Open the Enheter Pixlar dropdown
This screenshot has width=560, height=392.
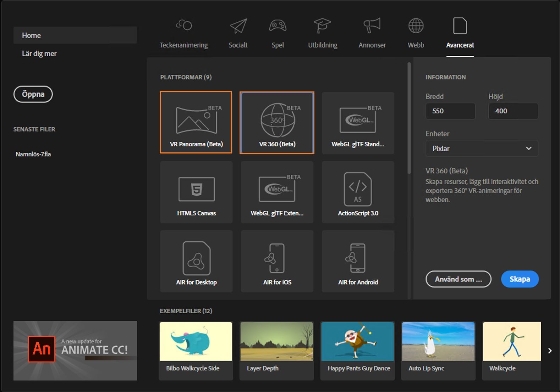pos(482,149)
